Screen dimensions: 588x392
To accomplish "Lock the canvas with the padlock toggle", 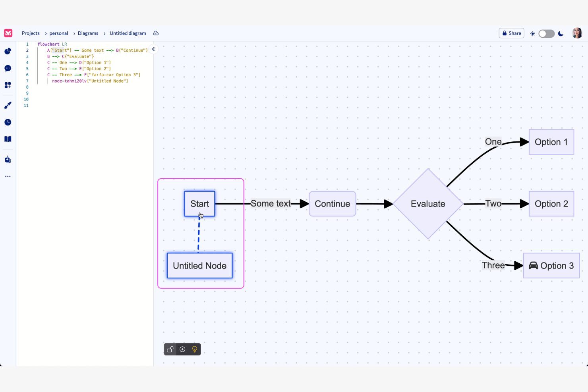I will (x=170, y=349).
